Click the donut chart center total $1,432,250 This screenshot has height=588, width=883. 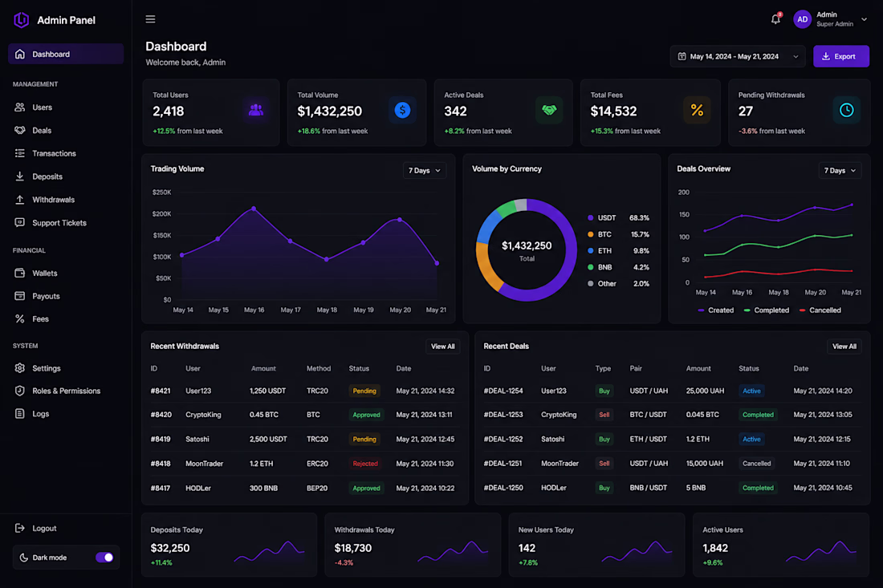(527, 246)
